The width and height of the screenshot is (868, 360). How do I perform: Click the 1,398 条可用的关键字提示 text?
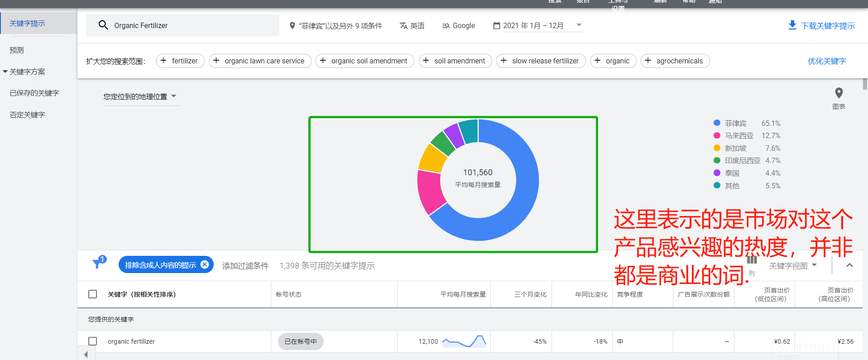tap(327, 266)
